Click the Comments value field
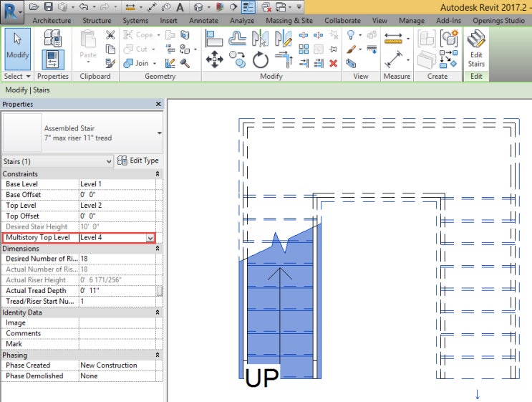The image size is (532, 402). click(117, 333)
